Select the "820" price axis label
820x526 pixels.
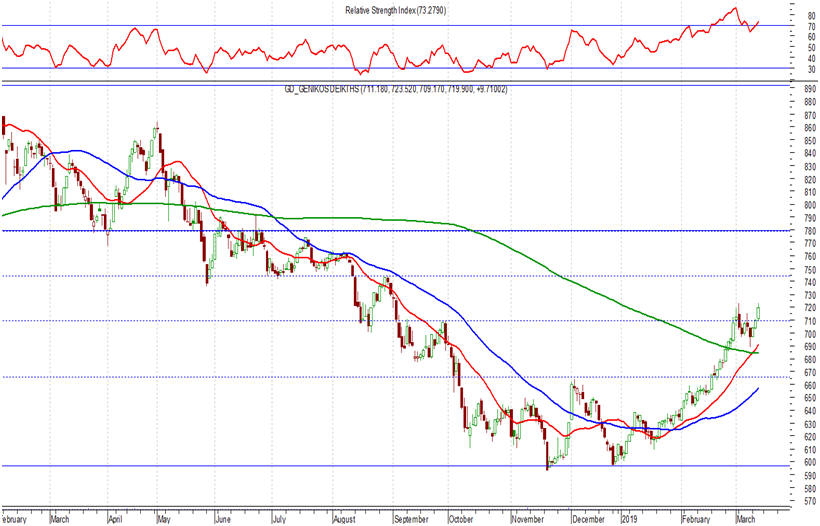pos(810,179)
